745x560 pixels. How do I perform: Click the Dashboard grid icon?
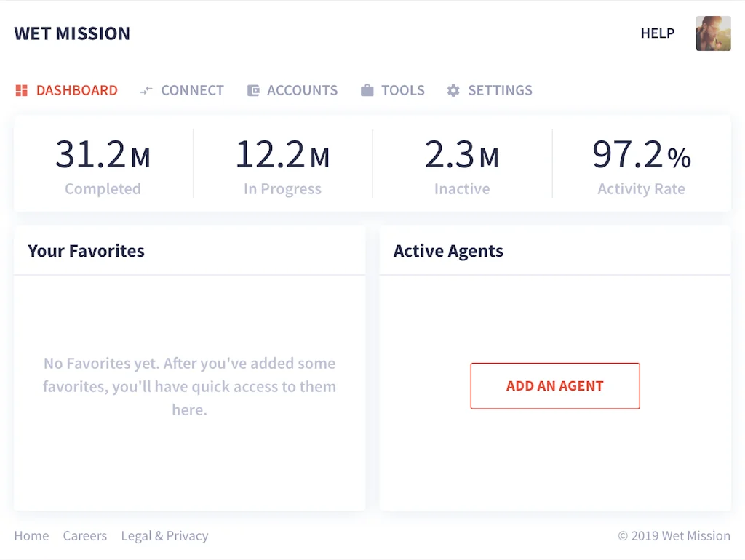21,91
